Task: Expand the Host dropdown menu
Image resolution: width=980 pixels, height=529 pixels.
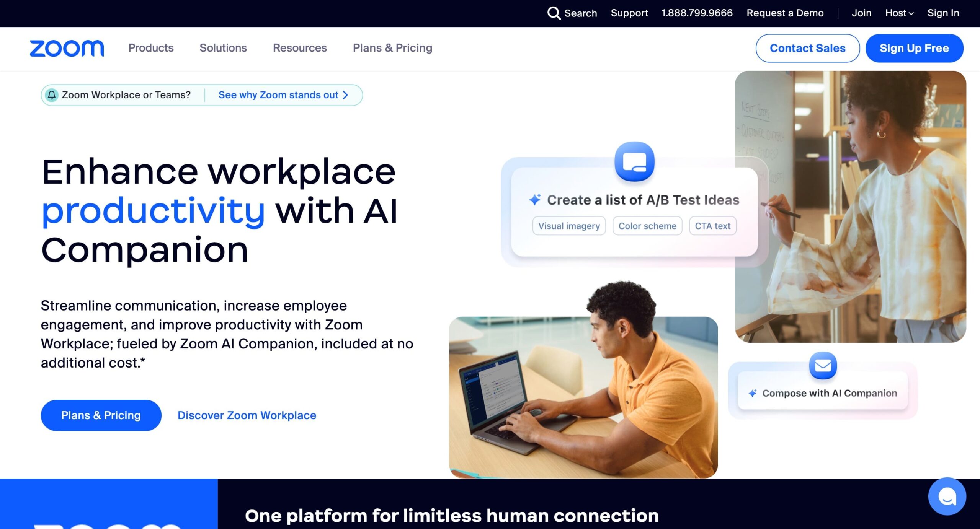Action: click(898, 13)
